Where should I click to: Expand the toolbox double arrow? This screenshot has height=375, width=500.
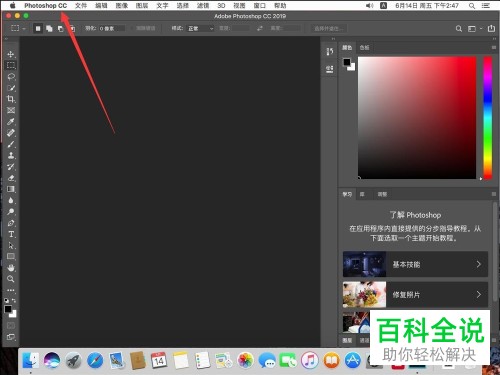click(6, 39)
